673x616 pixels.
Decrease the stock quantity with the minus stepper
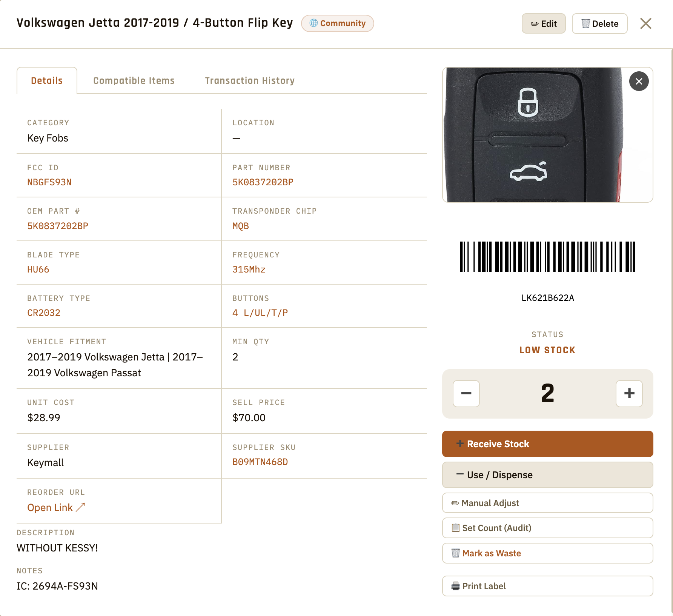[466, 394]
